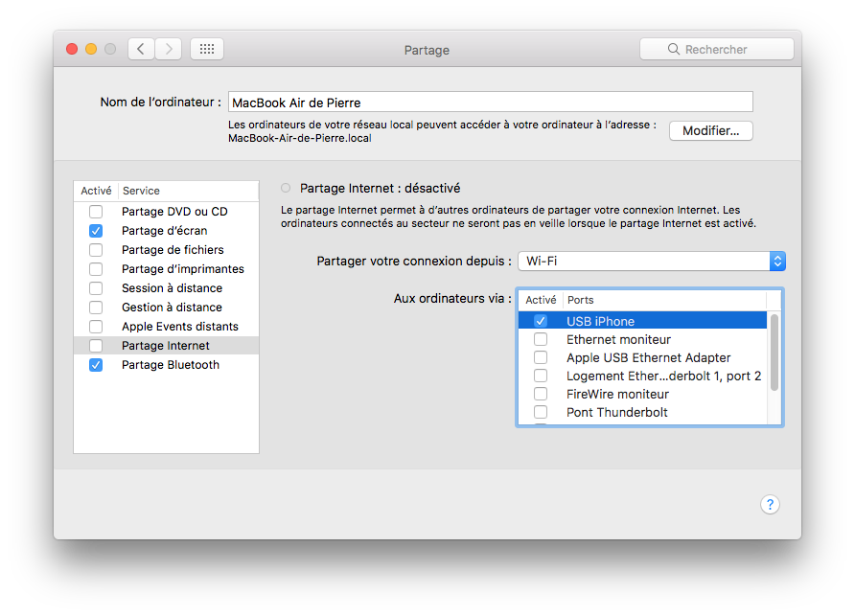
Task: Enable Session à distance checkbox
Action: 96,287
